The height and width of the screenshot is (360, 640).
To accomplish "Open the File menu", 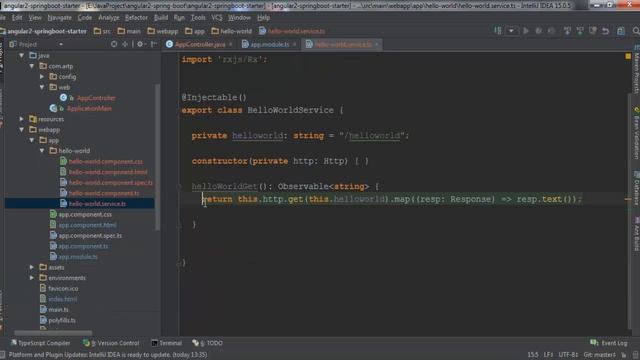I will 2,18.
